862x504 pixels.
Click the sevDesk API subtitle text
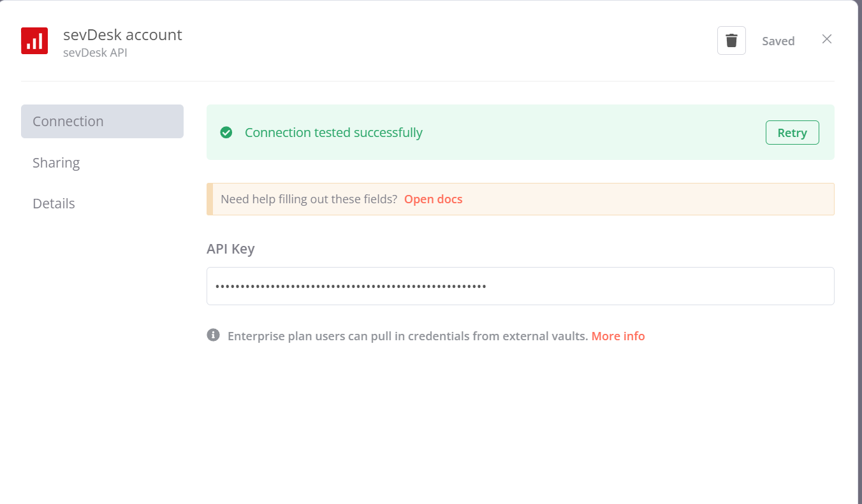(x=95, y=53)
